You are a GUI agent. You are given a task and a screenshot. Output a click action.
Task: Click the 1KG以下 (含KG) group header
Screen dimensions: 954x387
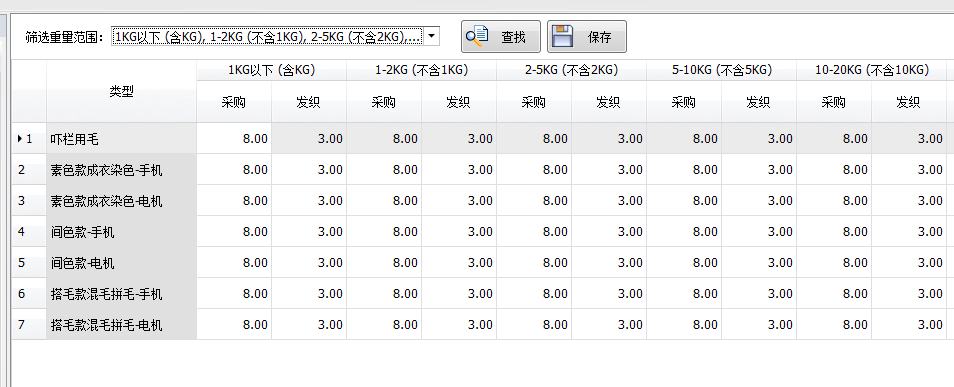click(x=271, y=70)
